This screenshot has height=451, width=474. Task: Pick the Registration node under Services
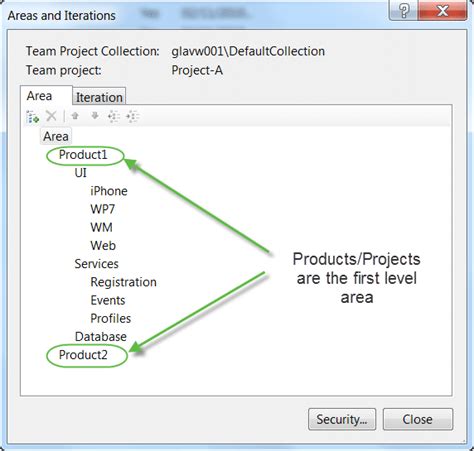(123, 282)
